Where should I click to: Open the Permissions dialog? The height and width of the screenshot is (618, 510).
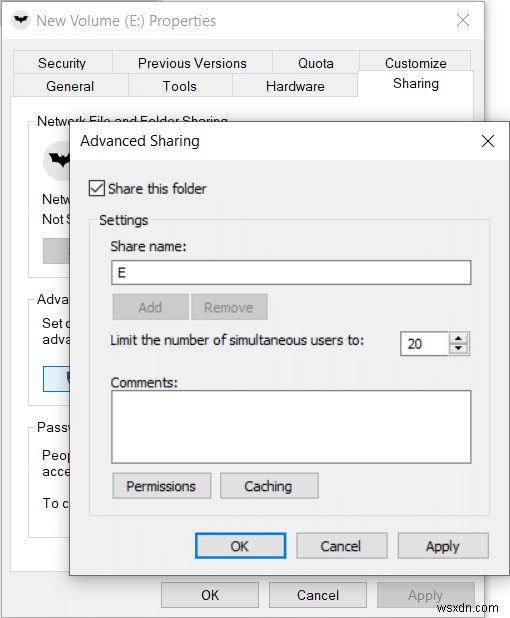[x=161, y=486]
